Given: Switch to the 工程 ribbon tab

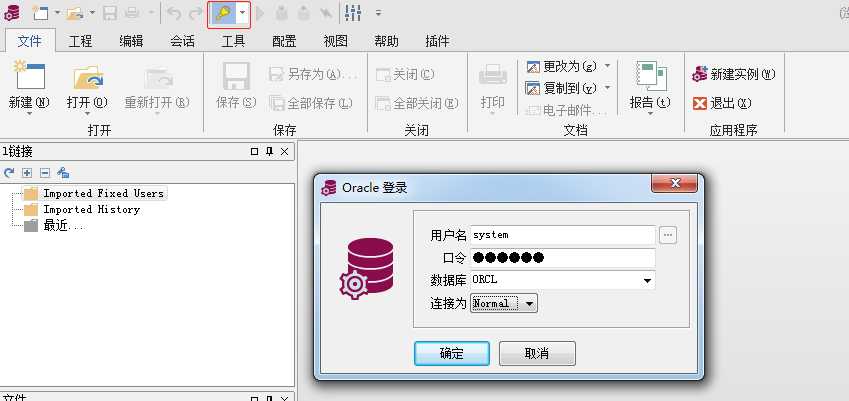Looking at the screenshot, I should coord(80,41).
